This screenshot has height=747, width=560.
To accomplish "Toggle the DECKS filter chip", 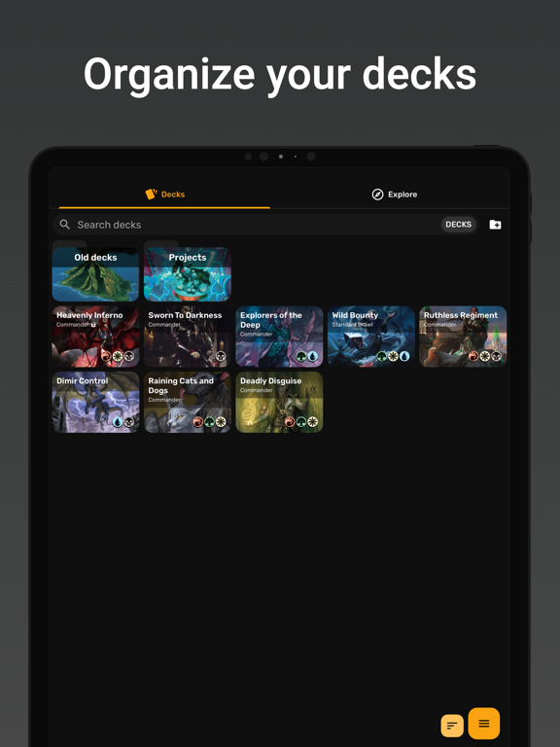I will tap(458, 225).
